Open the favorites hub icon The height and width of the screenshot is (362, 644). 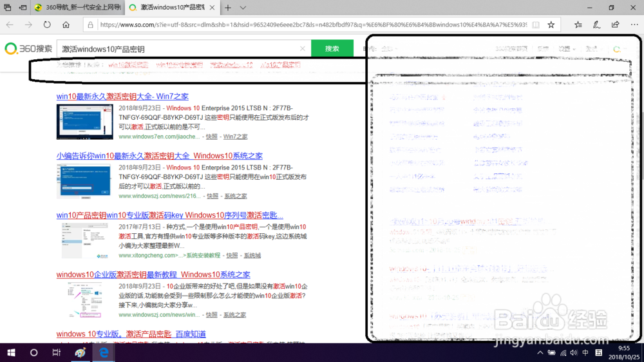point(578,24)
